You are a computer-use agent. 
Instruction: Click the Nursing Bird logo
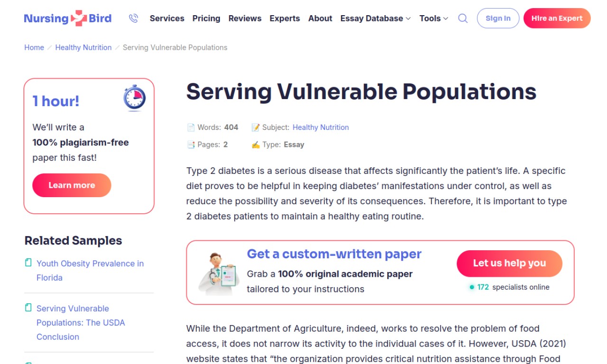pyautogui.click(x=68, y=18)
